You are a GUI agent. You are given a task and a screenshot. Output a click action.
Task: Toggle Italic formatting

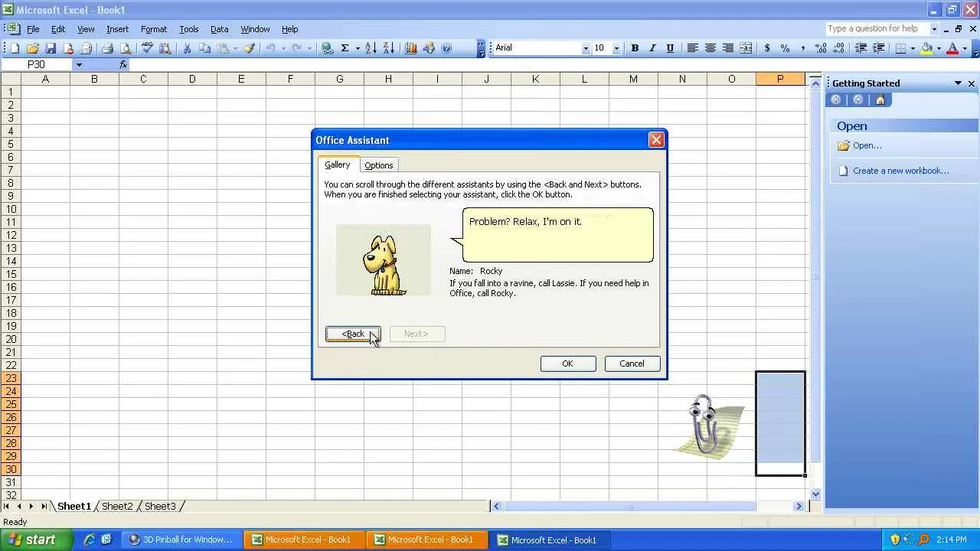pyautogui.click(x=652, y=48)
